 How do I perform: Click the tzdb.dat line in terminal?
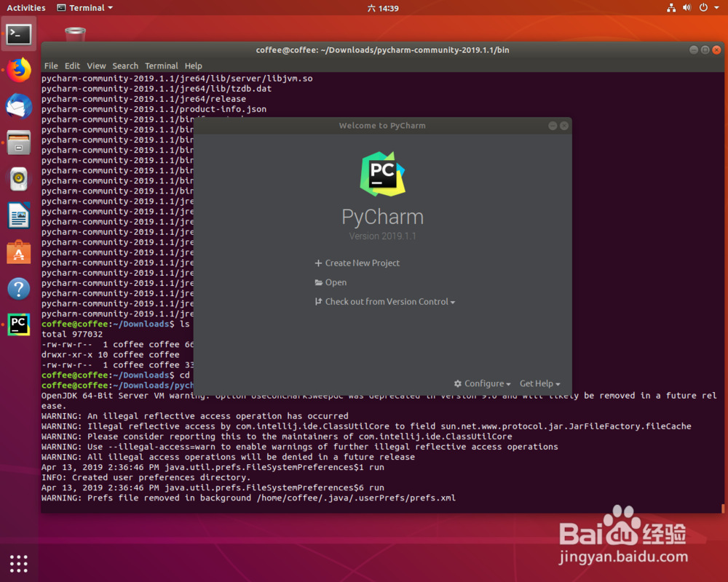point(157,89)
